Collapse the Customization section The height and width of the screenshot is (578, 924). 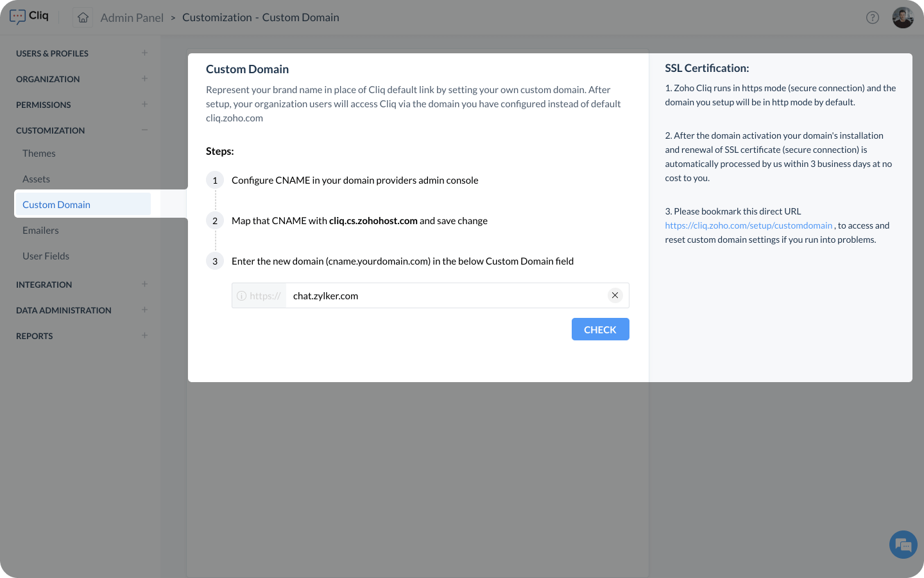144,130
